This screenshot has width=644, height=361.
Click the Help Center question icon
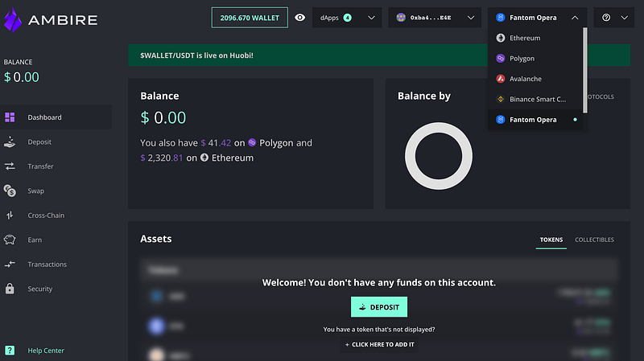[x=10, y=351]
